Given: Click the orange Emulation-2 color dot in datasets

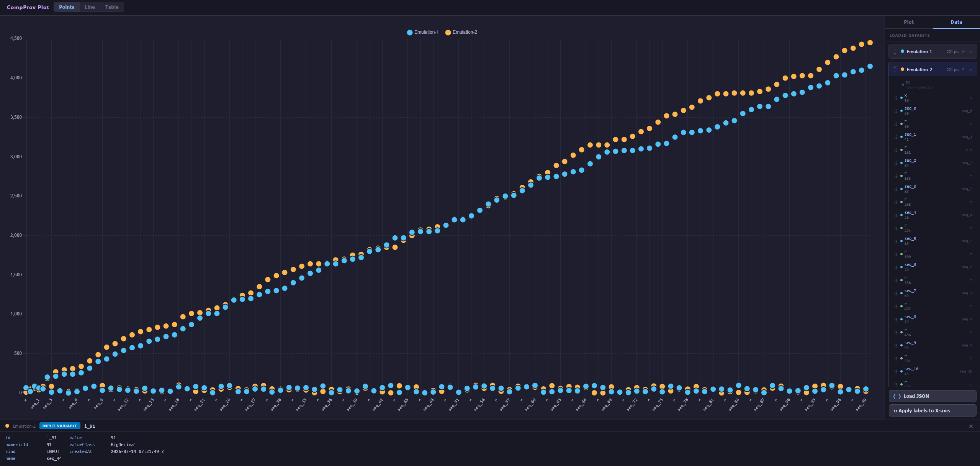Looking at the screenshot, I should click(903, 69).
